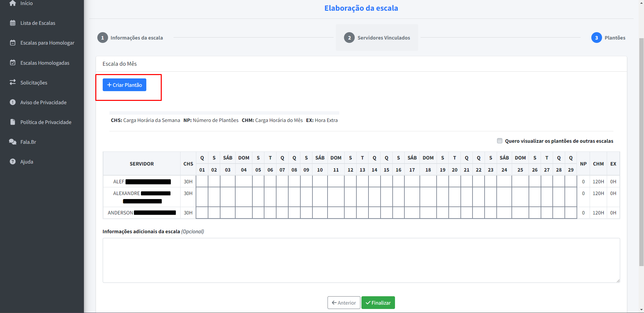Click the Escala do Mês card title
Viewport: 644px width, 313px height.
tap(120, 64)
